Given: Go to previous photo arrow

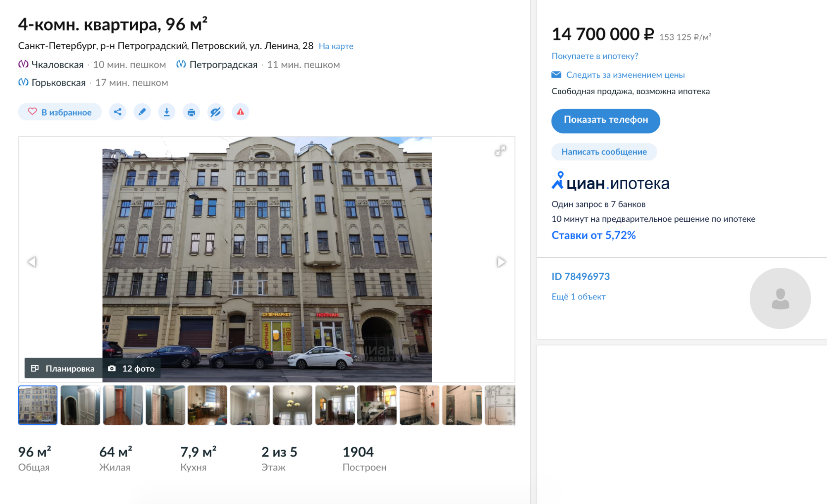Looking at the screenshot, I should pos(32,262).
